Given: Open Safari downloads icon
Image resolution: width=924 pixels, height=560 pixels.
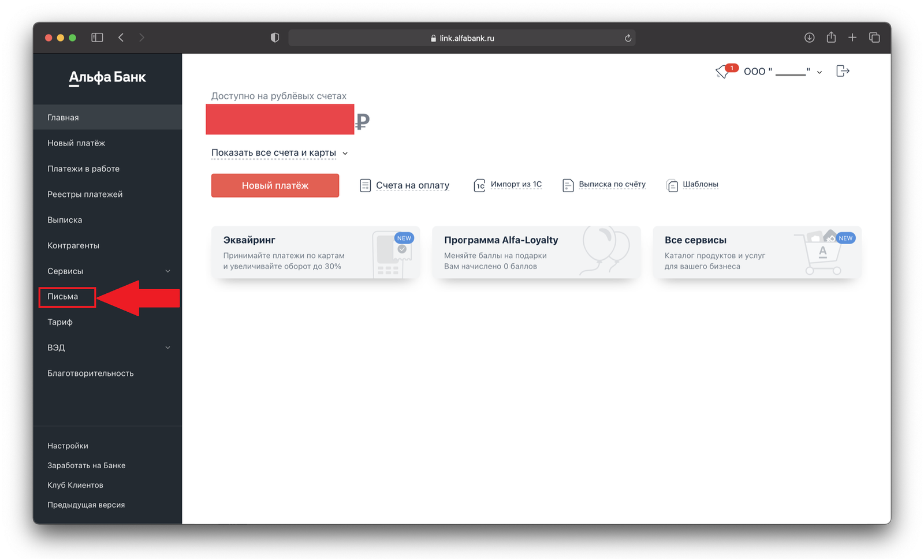Looking at the screenshot, I should [x=809, y=38].
